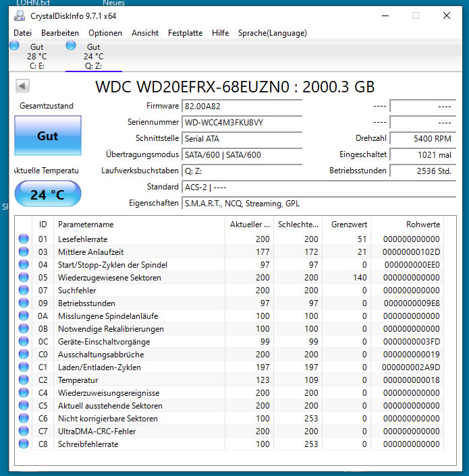The width and height of the screenshot is (469, 476).
Task: Click status orb for UltraDMA-CRC-Fehler row
Action: point(24,432)
